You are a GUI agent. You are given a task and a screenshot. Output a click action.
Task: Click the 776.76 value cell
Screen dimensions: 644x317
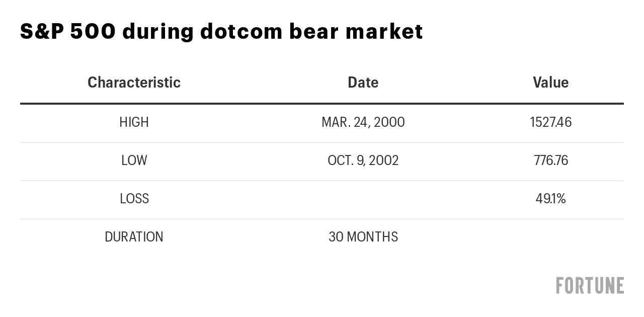click(550, 161)
